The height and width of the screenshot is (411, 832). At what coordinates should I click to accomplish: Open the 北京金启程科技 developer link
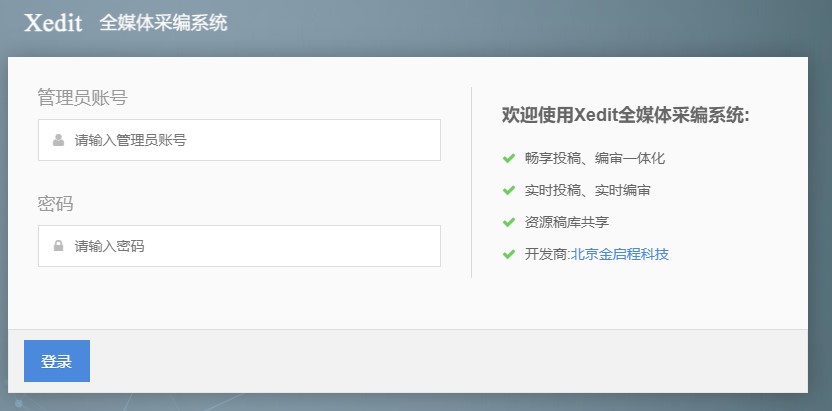(x=620, y=254)
